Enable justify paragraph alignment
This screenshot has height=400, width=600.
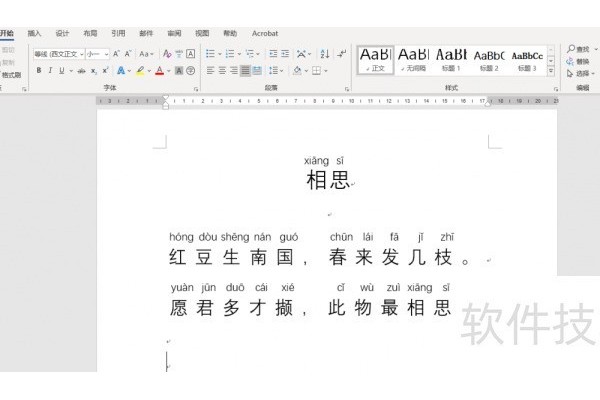245,71
